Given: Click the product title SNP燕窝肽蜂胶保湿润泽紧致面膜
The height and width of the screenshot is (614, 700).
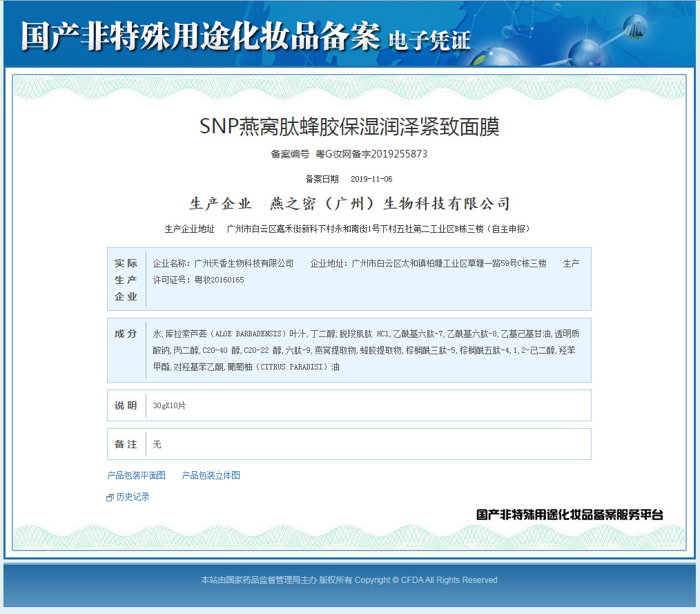Looking at the screenshot, I should coord(349,126).
